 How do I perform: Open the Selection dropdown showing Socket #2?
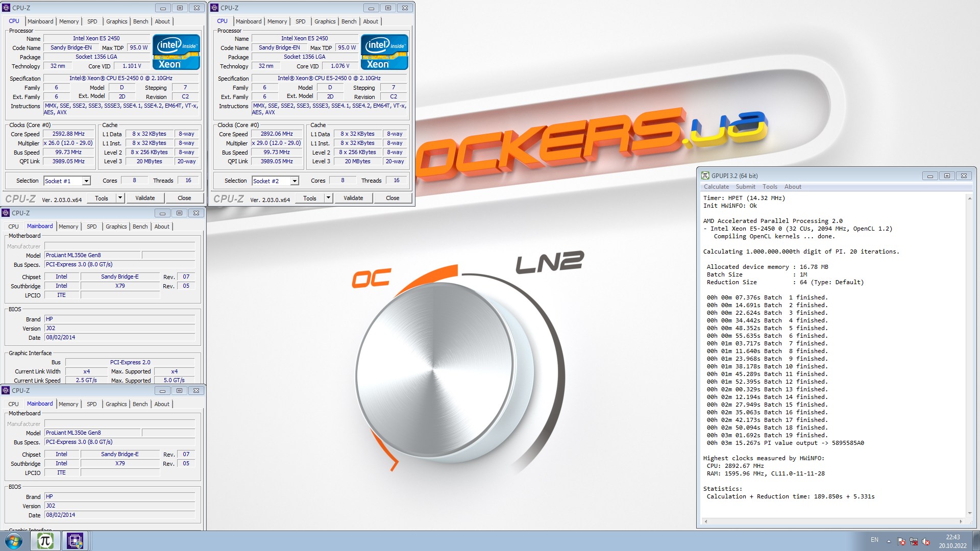pos(275,181)
